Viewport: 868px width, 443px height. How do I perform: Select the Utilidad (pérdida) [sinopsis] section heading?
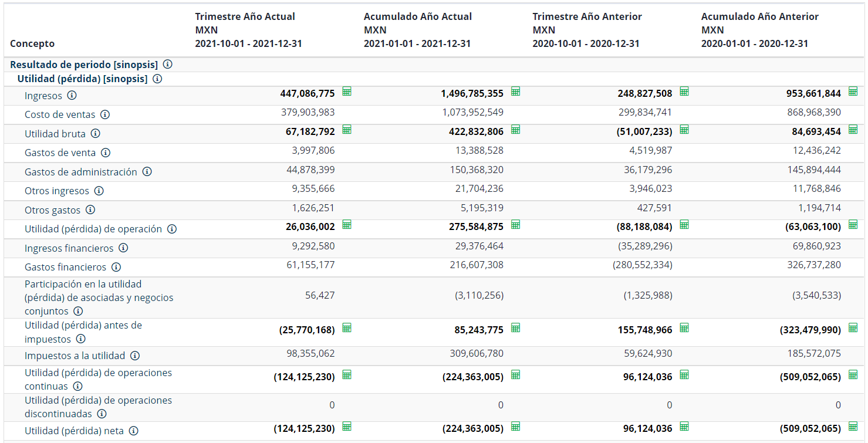(82, 79)
